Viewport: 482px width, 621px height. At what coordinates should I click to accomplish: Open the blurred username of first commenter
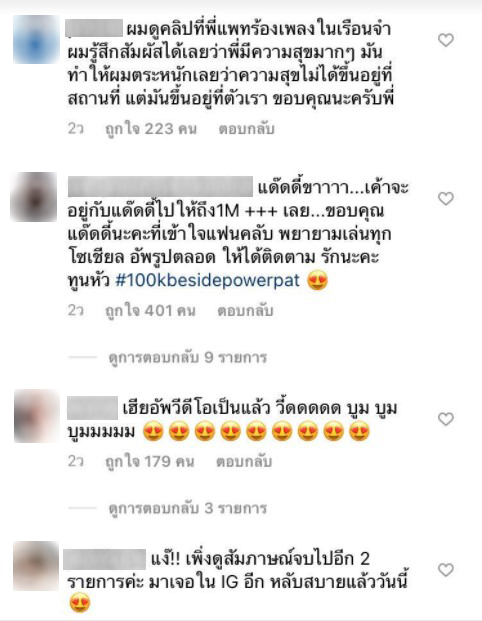94,29
